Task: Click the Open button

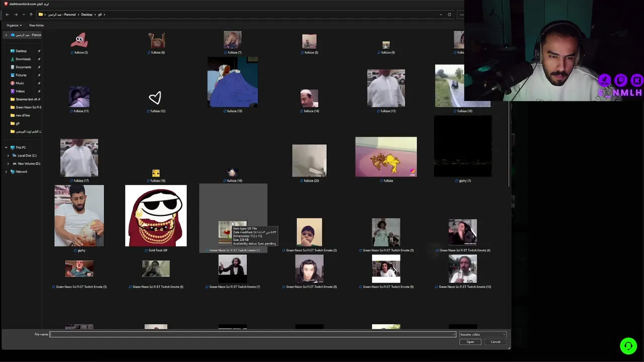Action: coord(470,342)
